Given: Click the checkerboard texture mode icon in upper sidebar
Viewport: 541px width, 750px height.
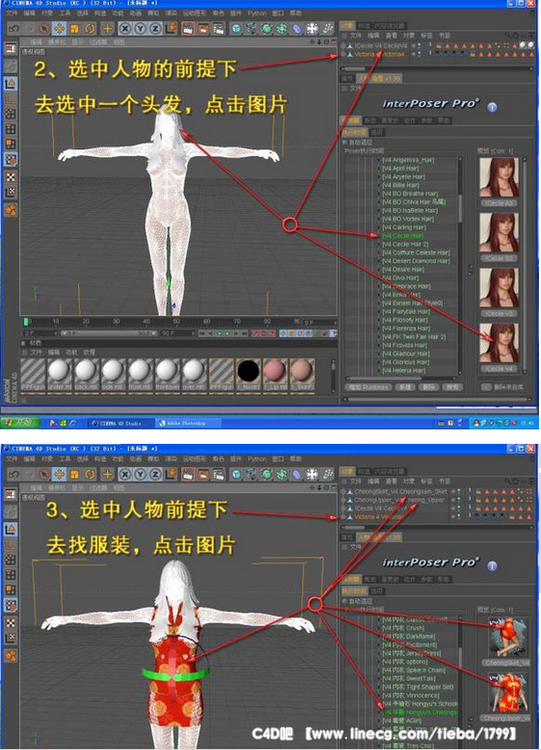Looking at the screenshot, I should (x=10, y=177).
